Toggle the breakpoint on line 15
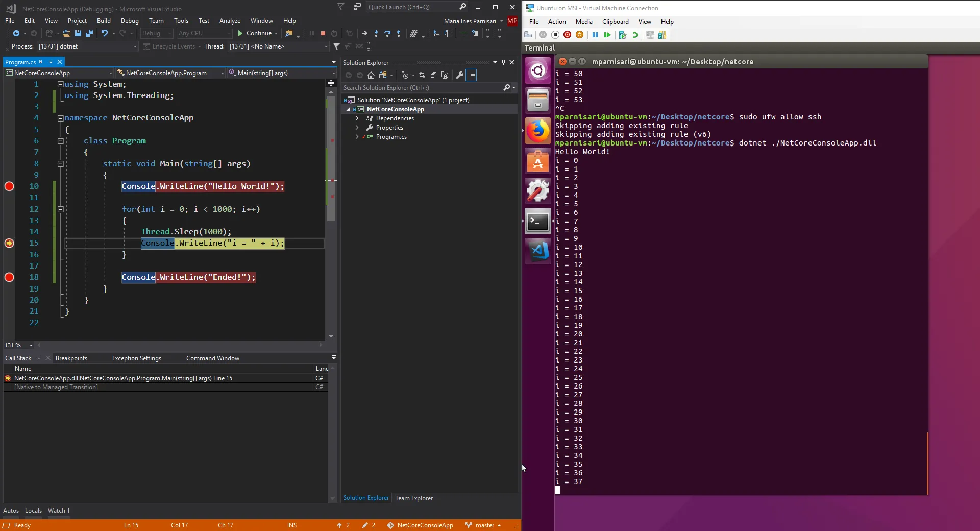This screenshot has width=980, height=531. tap(9, 243)
